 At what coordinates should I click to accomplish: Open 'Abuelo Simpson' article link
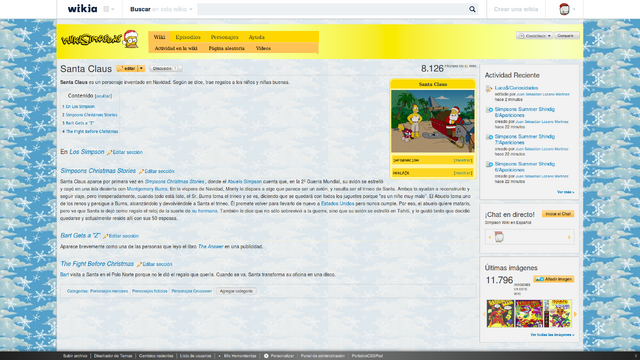point(244,182)
